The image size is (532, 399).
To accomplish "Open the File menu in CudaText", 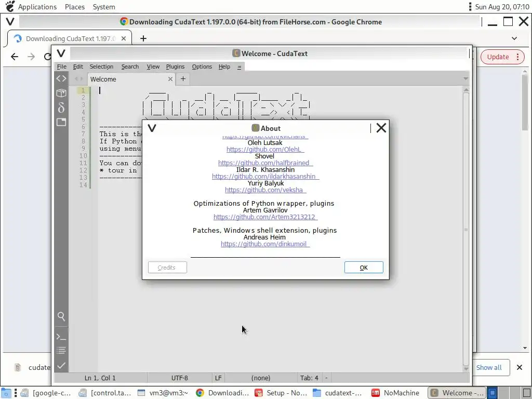I will pyautogui.click(x=61, y=66).
